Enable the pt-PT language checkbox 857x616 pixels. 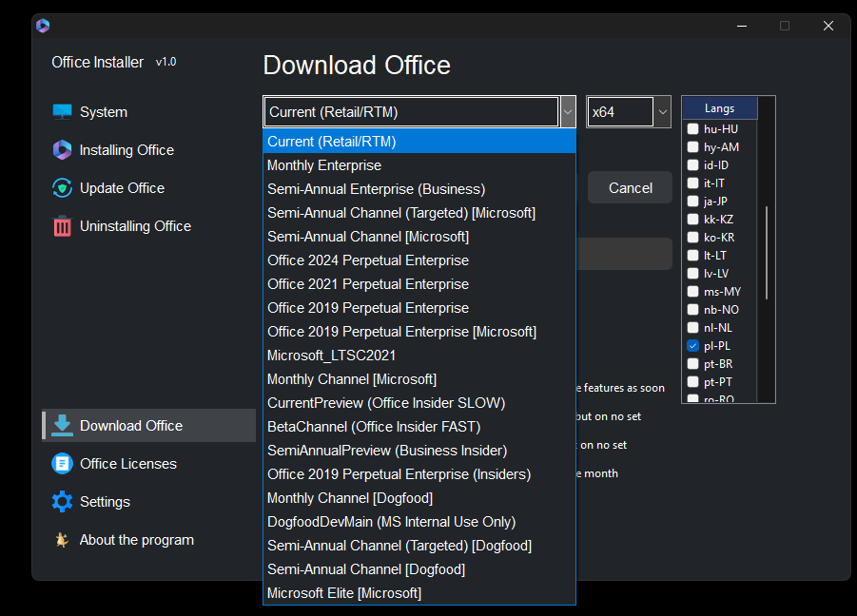coord(693,382)
